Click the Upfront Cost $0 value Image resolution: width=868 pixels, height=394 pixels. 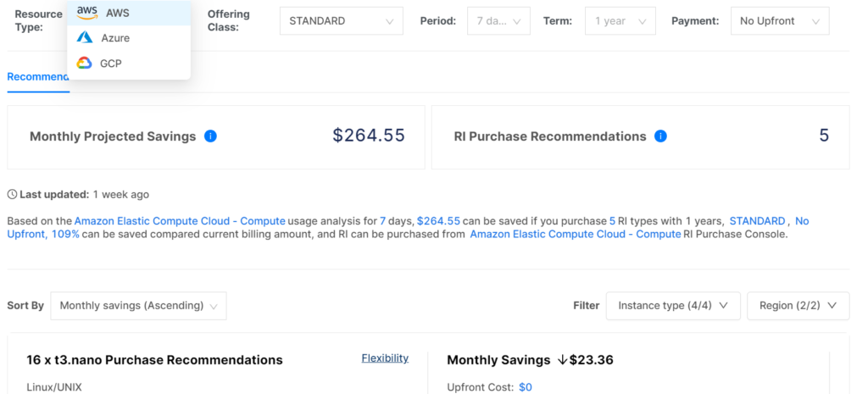pyautogui.click(x=526, y=387)
